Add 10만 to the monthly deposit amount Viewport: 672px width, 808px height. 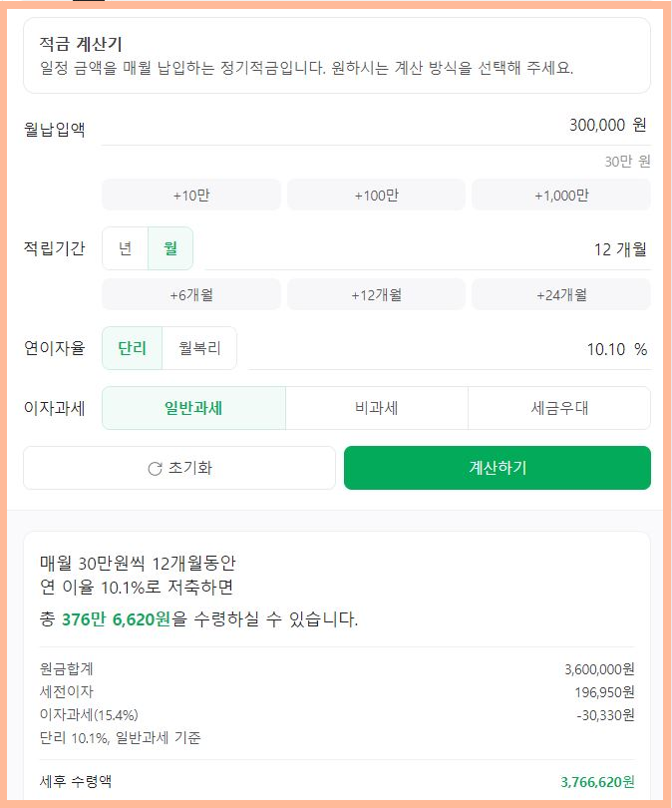(x=192, y=195)
